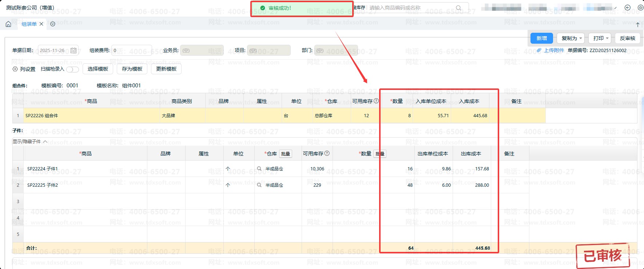Click the back arrow icon at top right
Image resolution: width=644 pixels, height=269 pixels.
click(x=628, y=8)
